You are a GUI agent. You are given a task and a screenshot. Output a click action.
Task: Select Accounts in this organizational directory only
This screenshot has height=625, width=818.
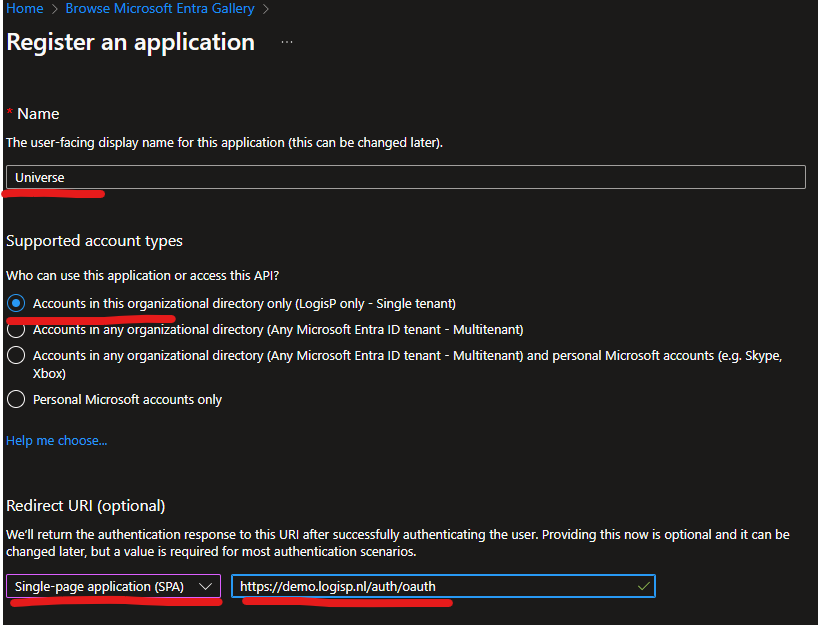[x=16, y=303]
